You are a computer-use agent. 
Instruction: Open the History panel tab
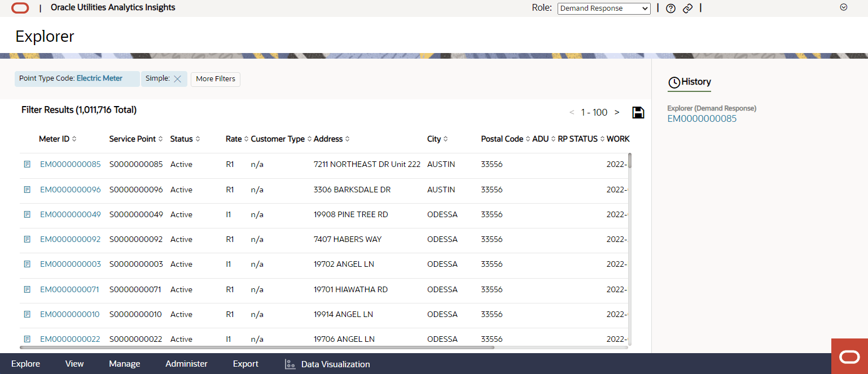tap(689, 82)
